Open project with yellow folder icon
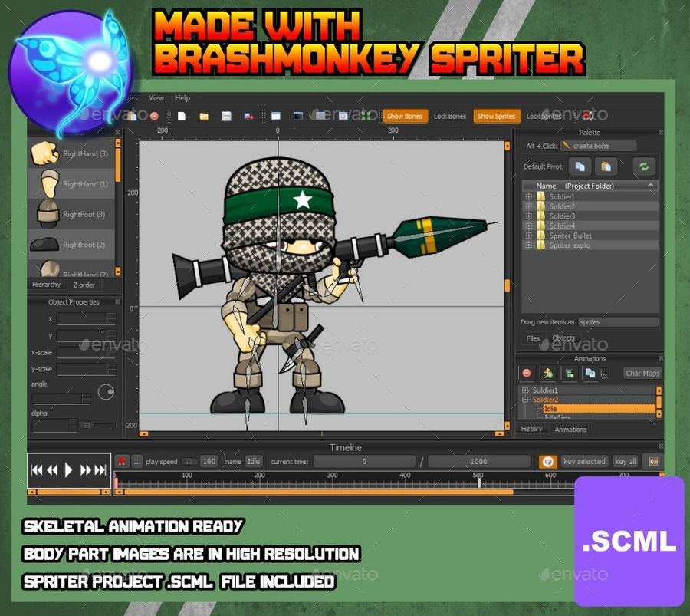690x616 pixels. [204, 117]
